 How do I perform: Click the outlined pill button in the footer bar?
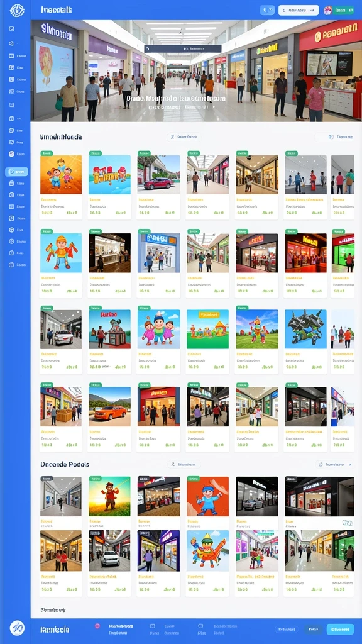tap(287, 629)
